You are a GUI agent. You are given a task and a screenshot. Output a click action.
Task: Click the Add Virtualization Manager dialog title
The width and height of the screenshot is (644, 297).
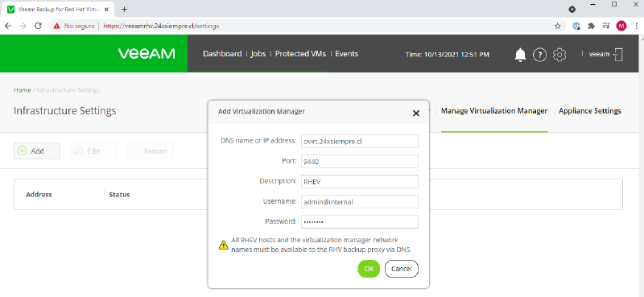pos(261,111)
